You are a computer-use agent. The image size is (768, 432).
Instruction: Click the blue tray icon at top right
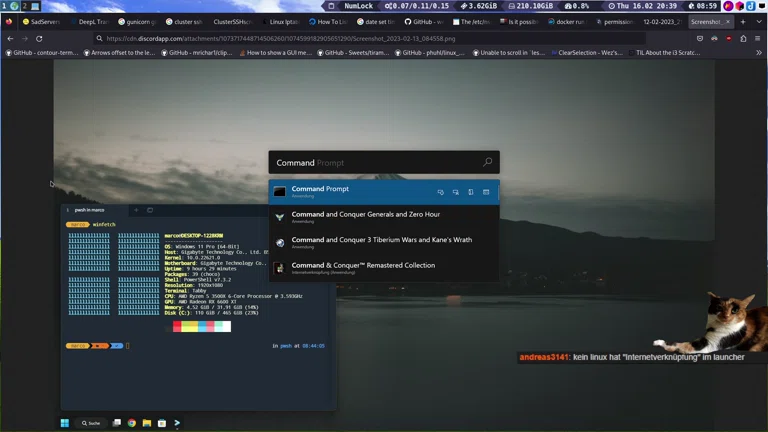click(x=750, y=6)
